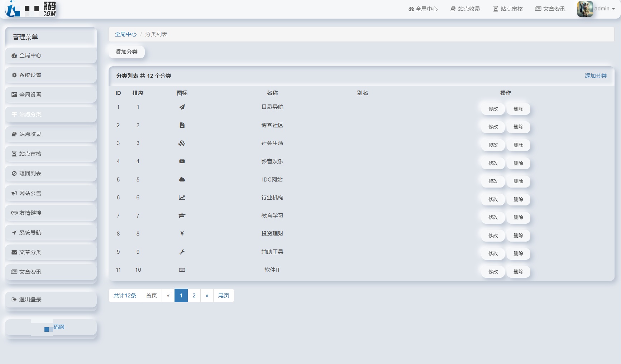
Task: Click the admin avatar picture
Action: tap(585, 9)
